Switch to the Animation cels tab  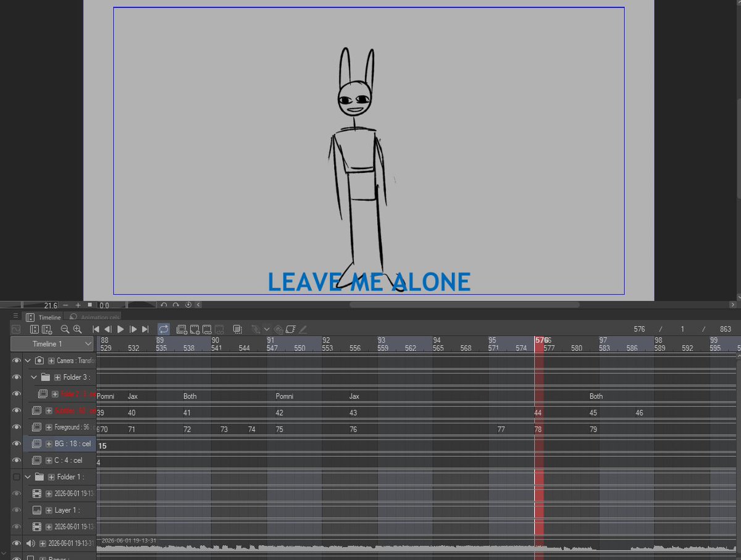tap(94, 317)
